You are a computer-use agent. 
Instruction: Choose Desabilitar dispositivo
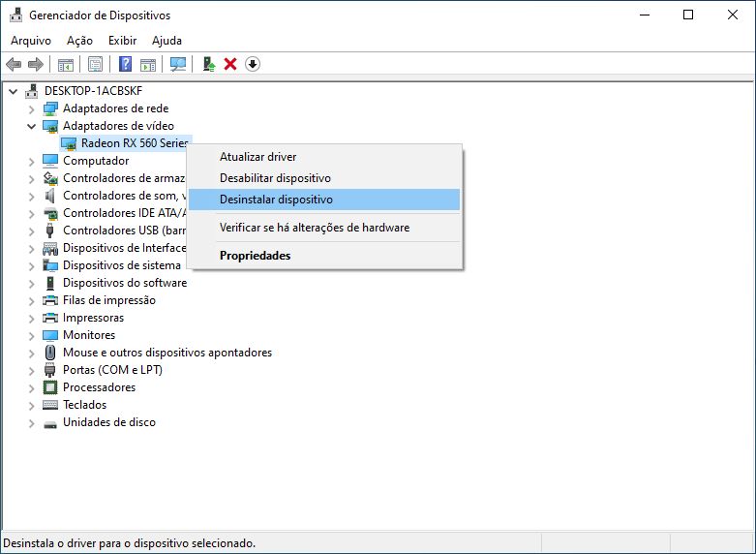tap(324, 178)
